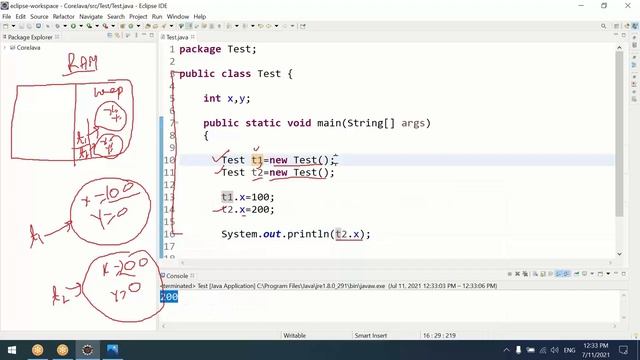The height and width of the screenshot is (360, 640).
Task: Open the Windows Start menu
Action: [x=12, y=350]
